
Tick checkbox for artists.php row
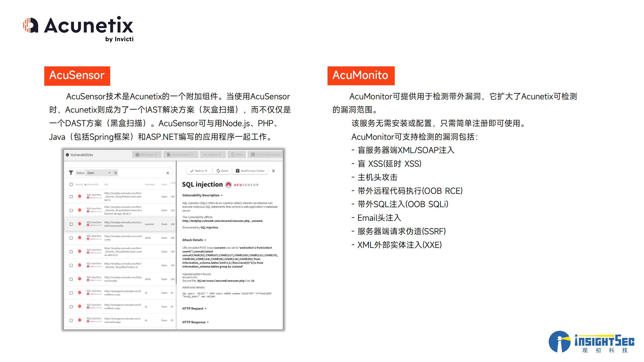tap(71, 238)
